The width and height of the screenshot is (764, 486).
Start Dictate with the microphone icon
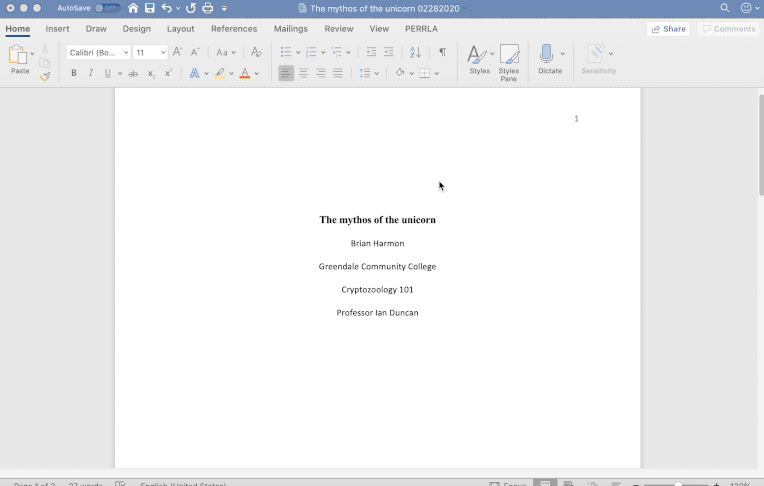click(x=547, y=53)
